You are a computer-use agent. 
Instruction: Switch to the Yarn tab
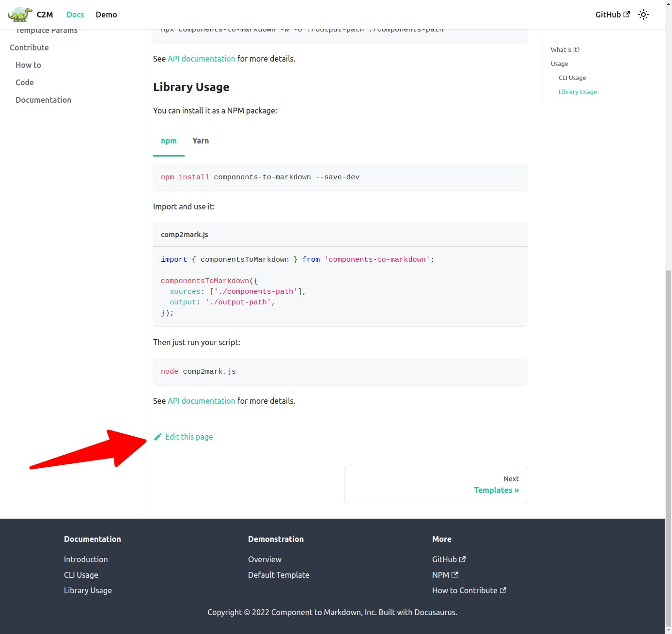[x=201, y=141]
